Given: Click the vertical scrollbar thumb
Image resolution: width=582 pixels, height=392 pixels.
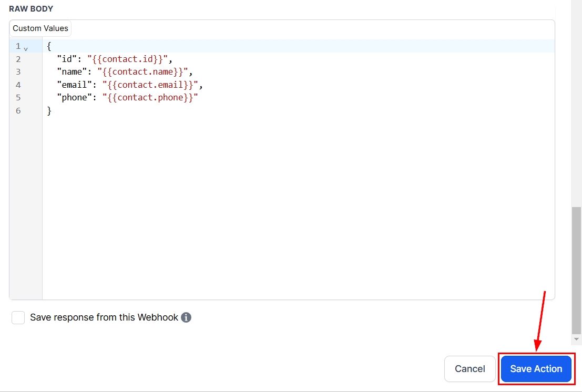Looking at the screenshot, I should point(576,268).
